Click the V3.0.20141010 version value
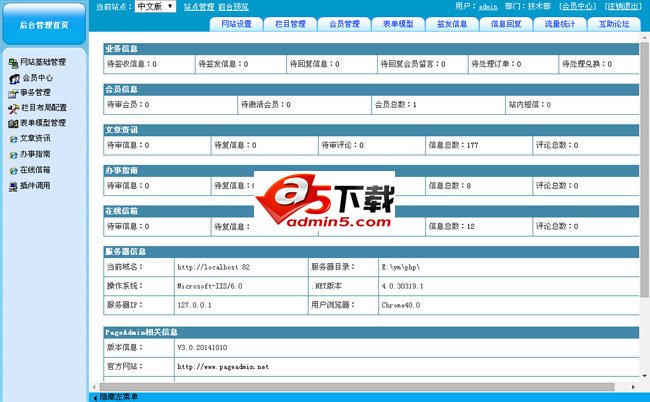Viewport: 650px width, 402px height. [202, 348]
